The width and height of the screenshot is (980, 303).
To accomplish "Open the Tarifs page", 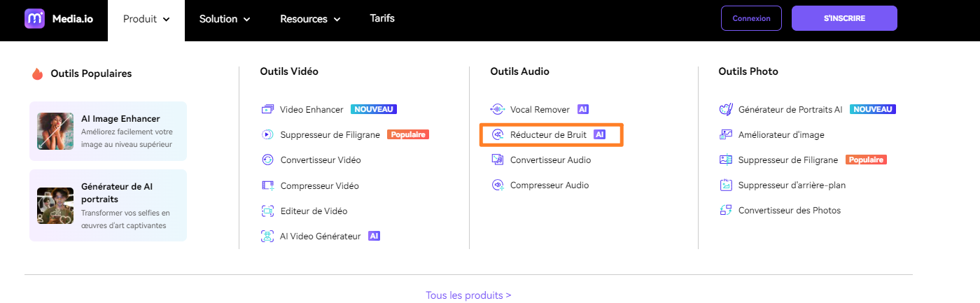I will 382,19.
